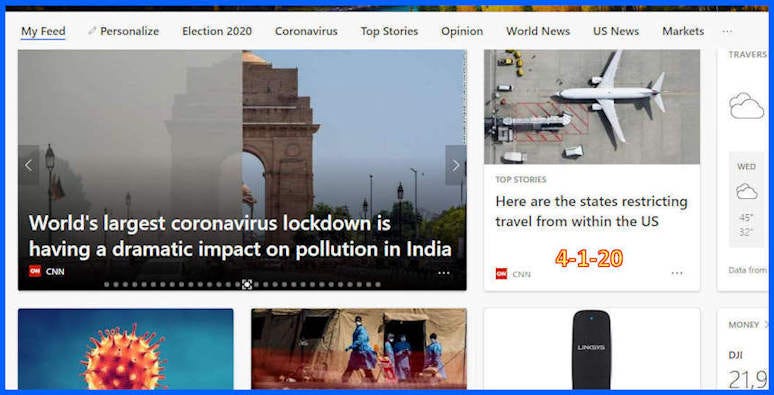Expand more feed categories ellipsis
The width and height of the screenshot is (774, 395).
(727, 31)
